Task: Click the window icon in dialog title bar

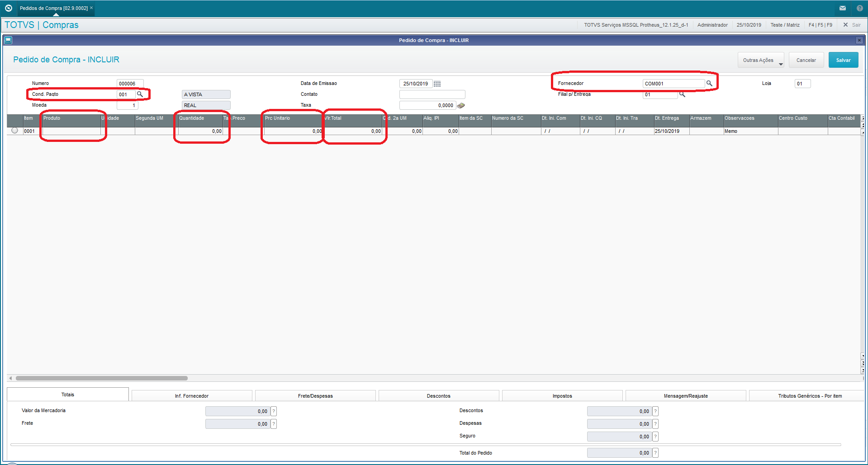Action: pyautogui.click(x=8, y=40)
